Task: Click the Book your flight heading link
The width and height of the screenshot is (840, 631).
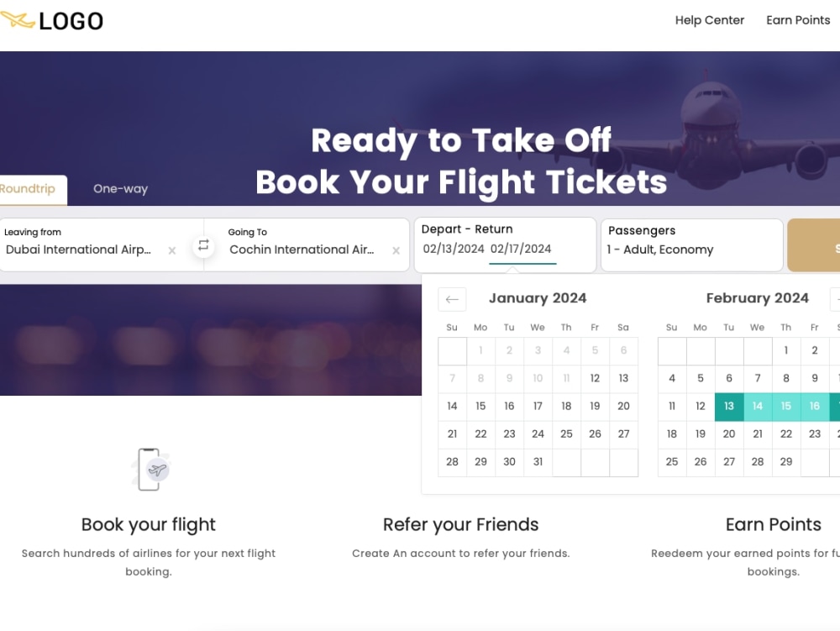Action: tap(148, 524)
